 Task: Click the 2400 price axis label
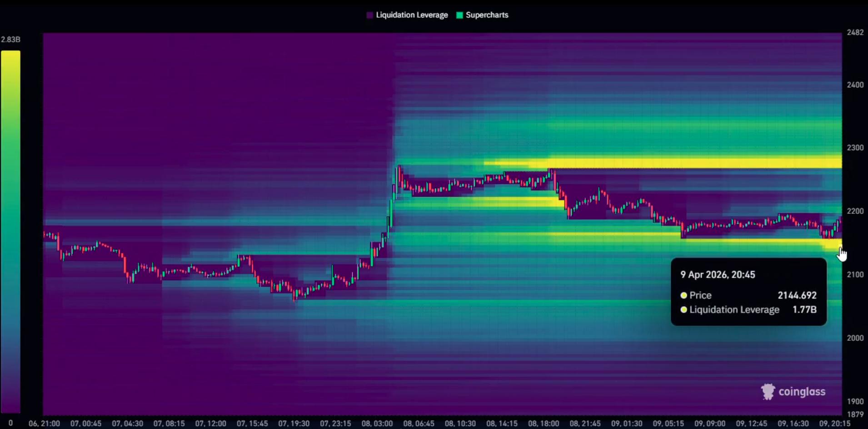click(x=855, y=85)
